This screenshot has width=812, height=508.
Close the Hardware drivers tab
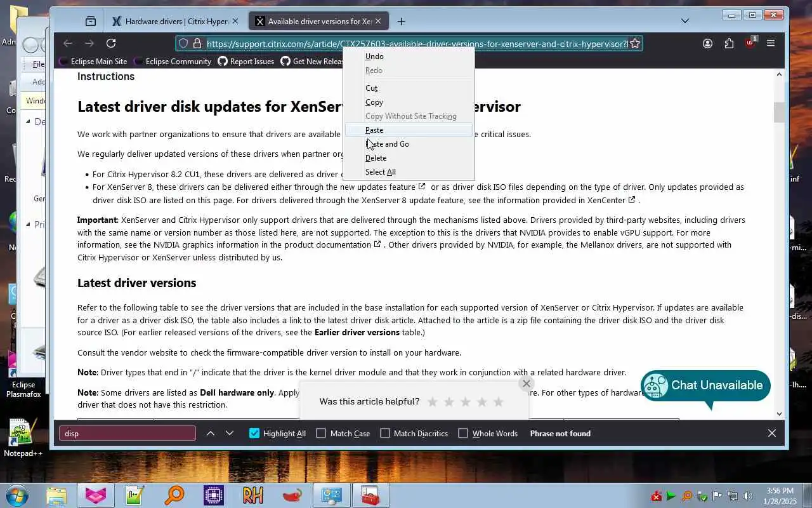tap(235, 21)
